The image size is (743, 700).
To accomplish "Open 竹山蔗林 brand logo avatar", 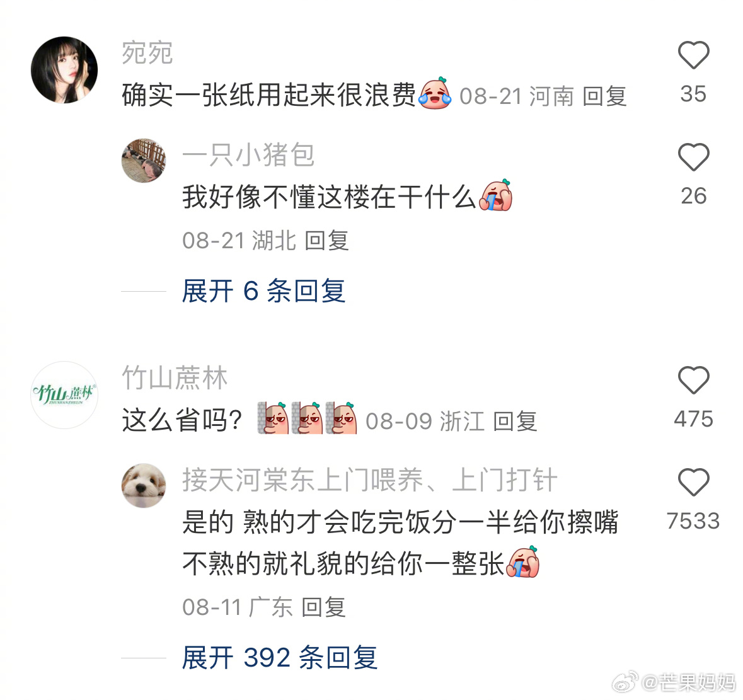I will click(x=64, y=395).
